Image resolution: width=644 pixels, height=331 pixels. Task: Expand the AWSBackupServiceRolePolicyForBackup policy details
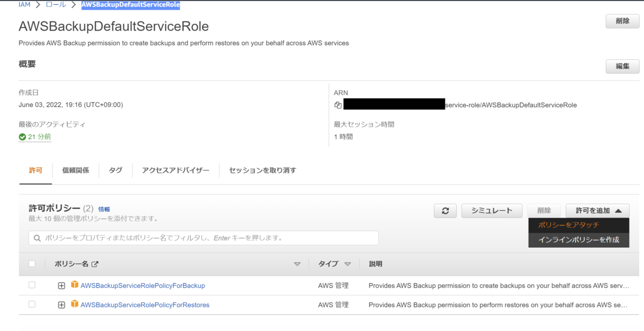(61, 285)
